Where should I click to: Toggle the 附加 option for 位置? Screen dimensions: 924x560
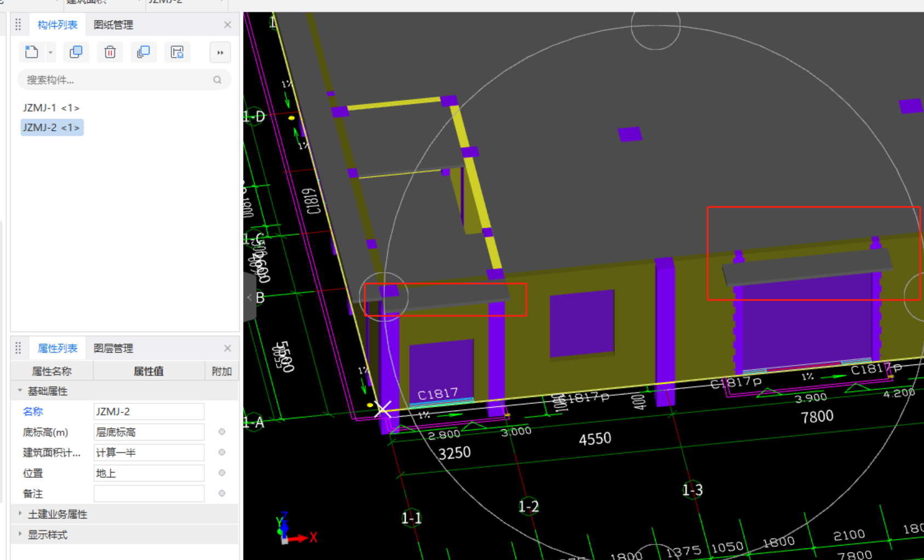[x=222, y=472]
